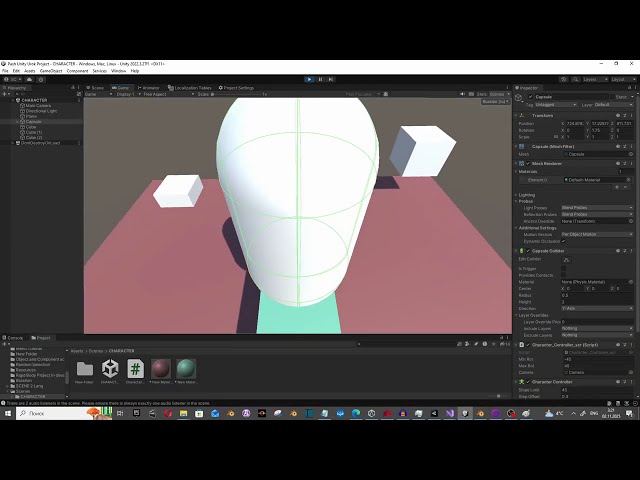
Task: Toggle the Dynamic Occlusion checkbox
Action: tap(564, 241)
